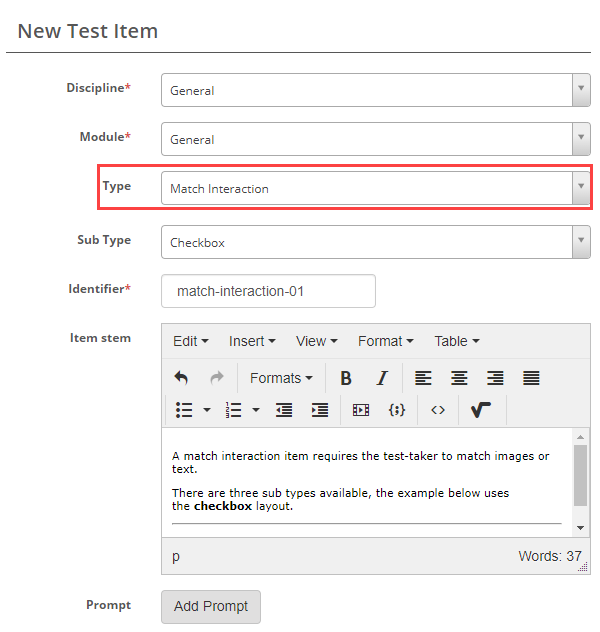Open the Formats dropdown in toolbar

[x=281, y=378]
